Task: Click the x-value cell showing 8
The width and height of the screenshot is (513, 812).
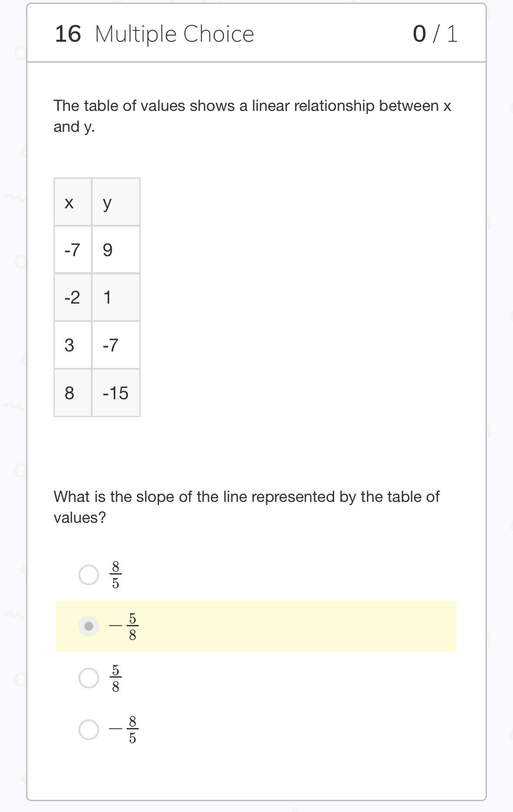Action: (73, 393)
